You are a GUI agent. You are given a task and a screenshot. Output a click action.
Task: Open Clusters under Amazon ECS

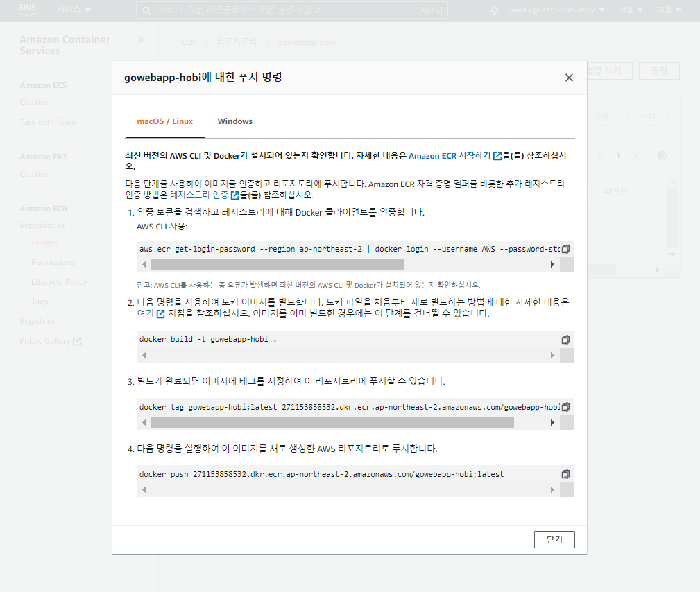click(35, 102)
